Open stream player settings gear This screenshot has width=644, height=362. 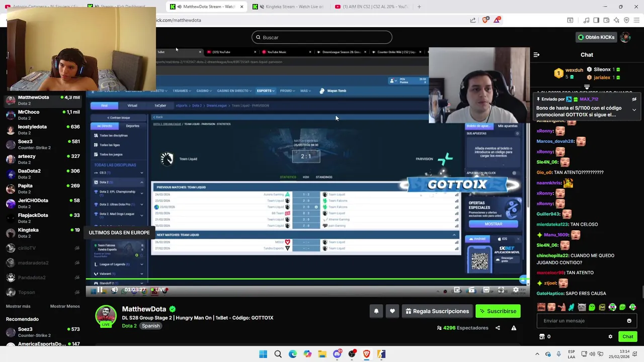click(516, 290)
